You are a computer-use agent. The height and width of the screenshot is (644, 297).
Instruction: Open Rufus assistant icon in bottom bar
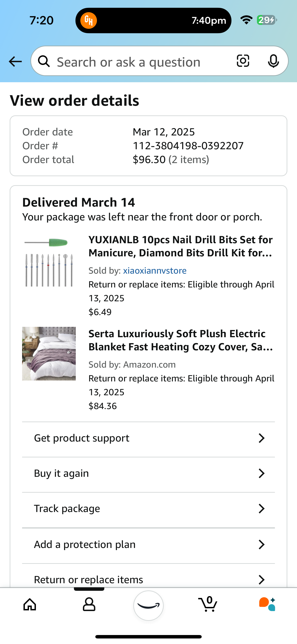point(267,604)
